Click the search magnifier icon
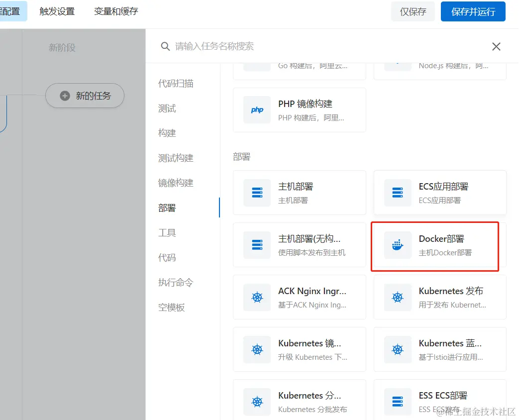The width and height of the screenshot is (519, 420). (x=165, y=46)
